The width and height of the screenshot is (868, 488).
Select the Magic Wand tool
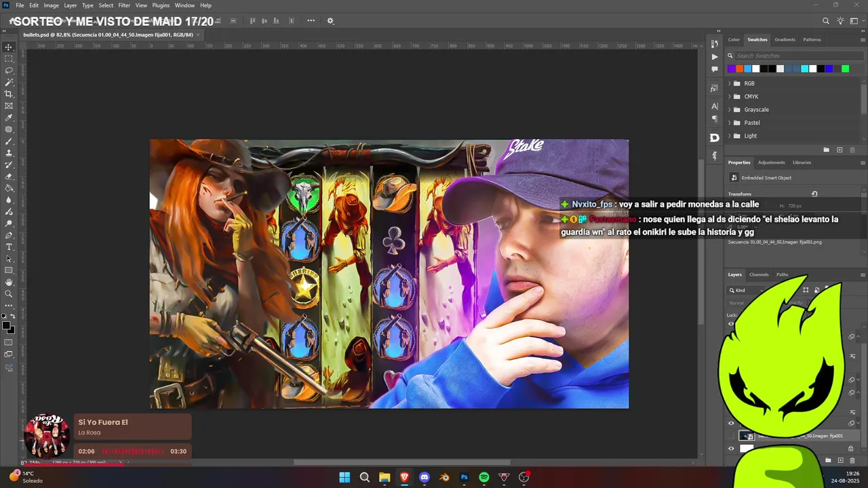pos(9,82)
